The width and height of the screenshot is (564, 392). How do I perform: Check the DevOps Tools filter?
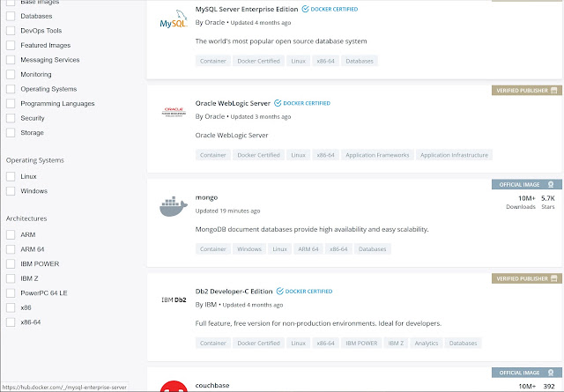(x=11, y=31)
